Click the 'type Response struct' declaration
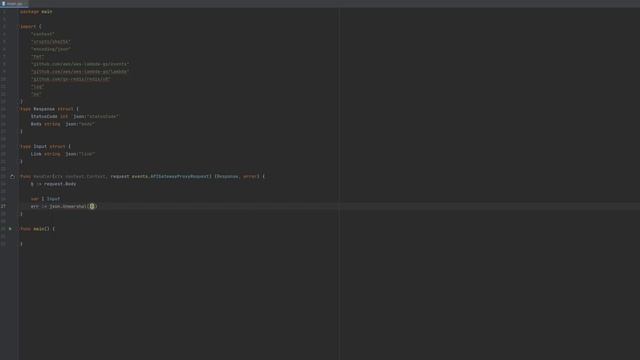The height and width of the screenshot is (360, 640). click(49, 109)
